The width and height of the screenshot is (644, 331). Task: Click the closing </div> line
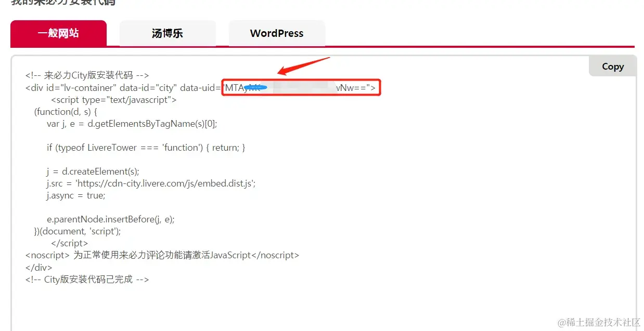(x=39, y=267)
